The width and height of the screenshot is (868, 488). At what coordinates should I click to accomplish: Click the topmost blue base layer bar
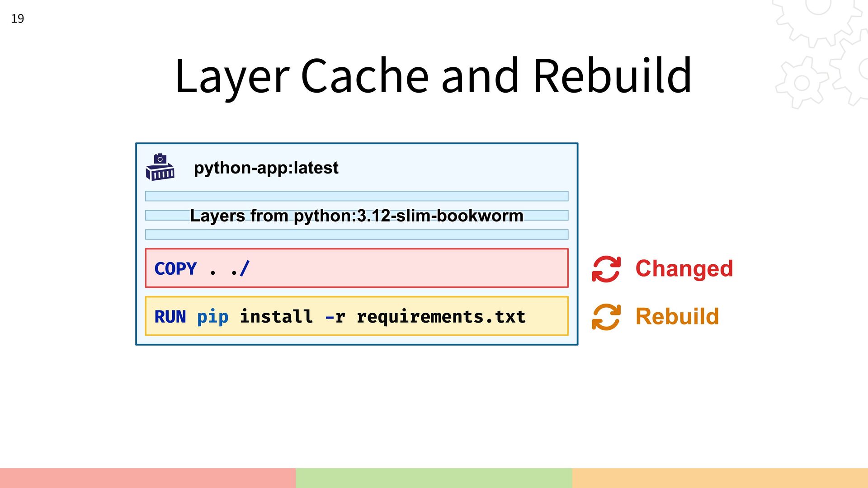357,196
